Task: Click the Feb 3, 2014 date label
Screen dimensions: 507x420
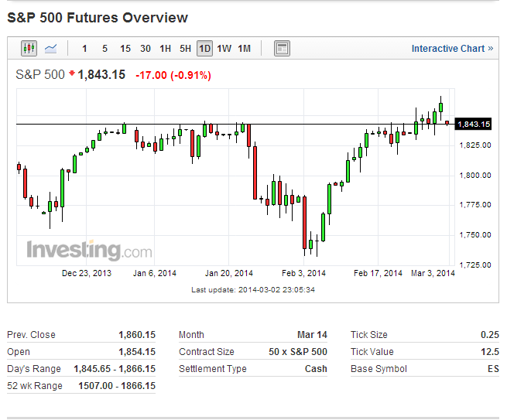Action: coord(303,273)
